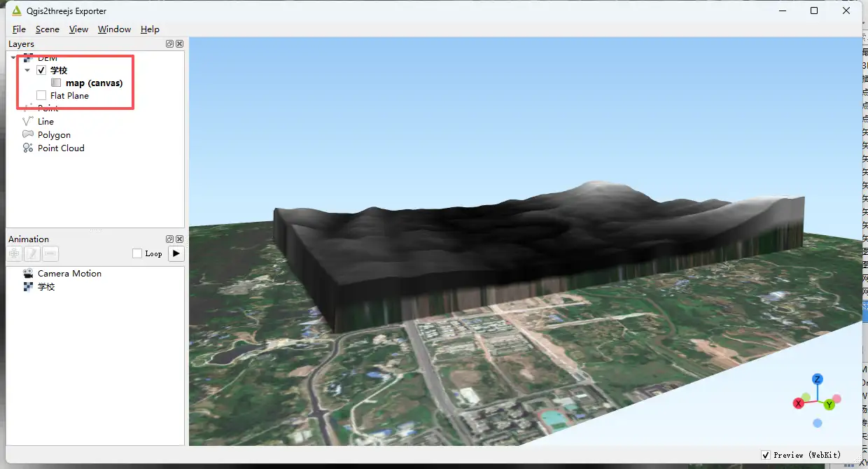Click the Z axis gizmo handle
The width and height of the screenshot is (868, 469).
(817, 379)
